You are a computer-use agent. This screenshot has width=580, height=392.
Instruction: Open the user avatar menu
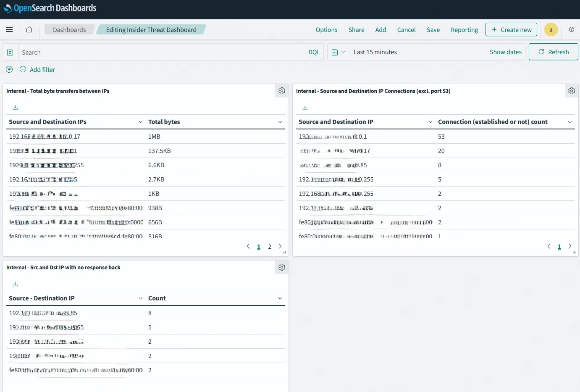pos(551,29)
